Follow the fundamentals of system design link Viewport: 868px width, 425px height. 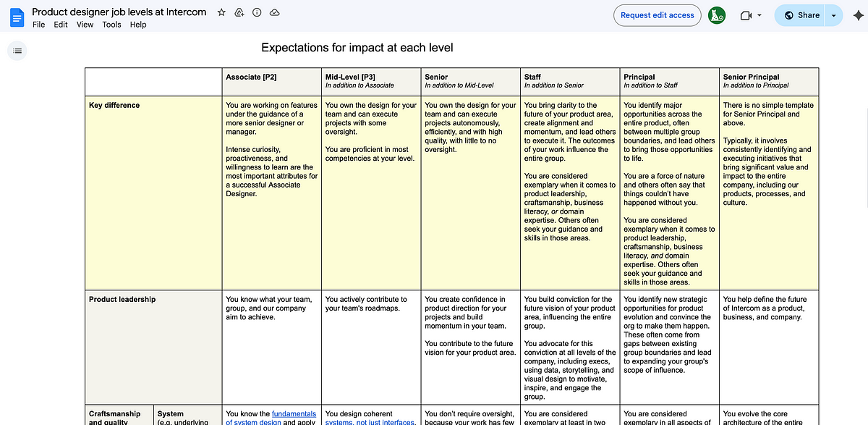coord(292,414)
